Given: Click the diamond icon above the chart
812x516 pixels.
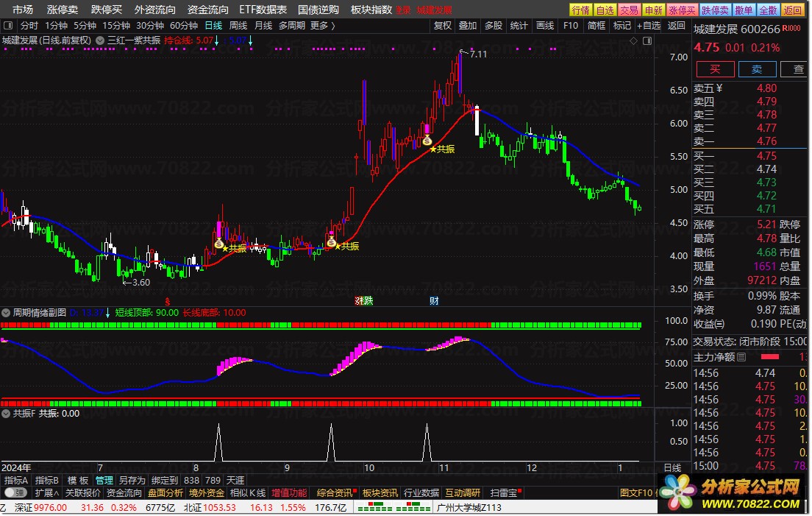Looking at the screenshot, I should pos(633,40).
